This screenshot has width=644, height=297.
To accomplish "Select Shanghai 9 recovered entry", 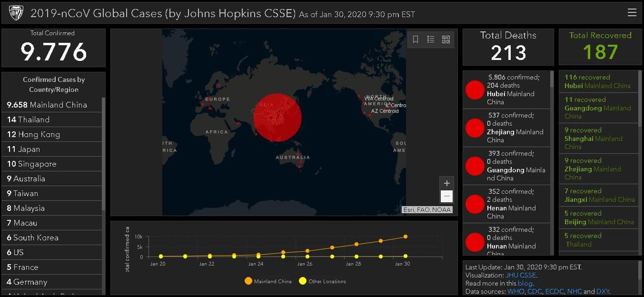I will coord(598,138).
